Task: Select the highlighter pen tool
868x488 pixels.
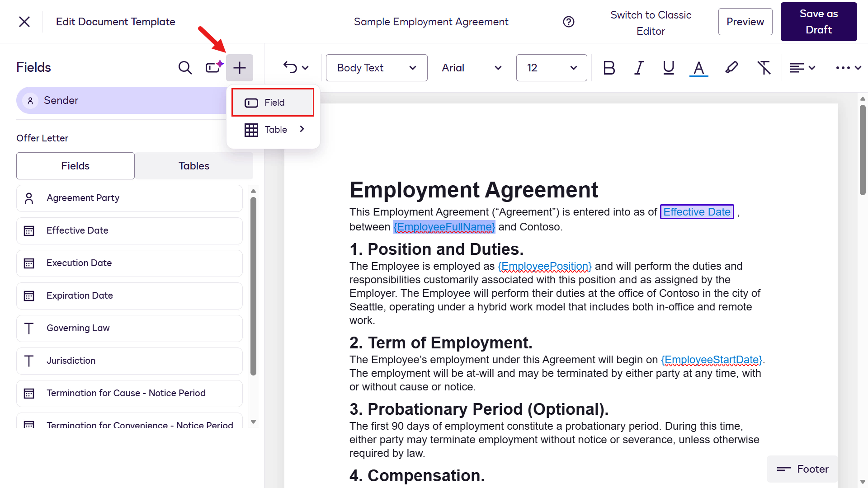Action: (x=731, y=68)
